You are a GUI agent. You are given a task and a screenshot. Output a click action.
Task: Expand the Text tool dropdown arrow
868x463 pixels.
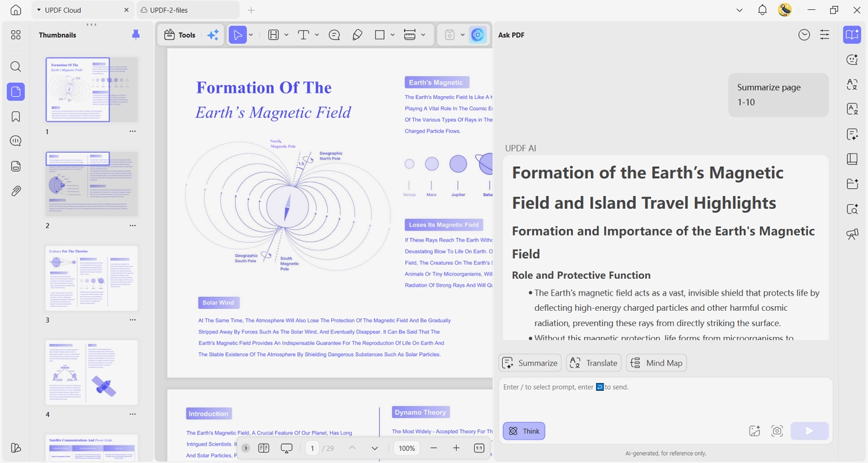(x=317, y=35)
